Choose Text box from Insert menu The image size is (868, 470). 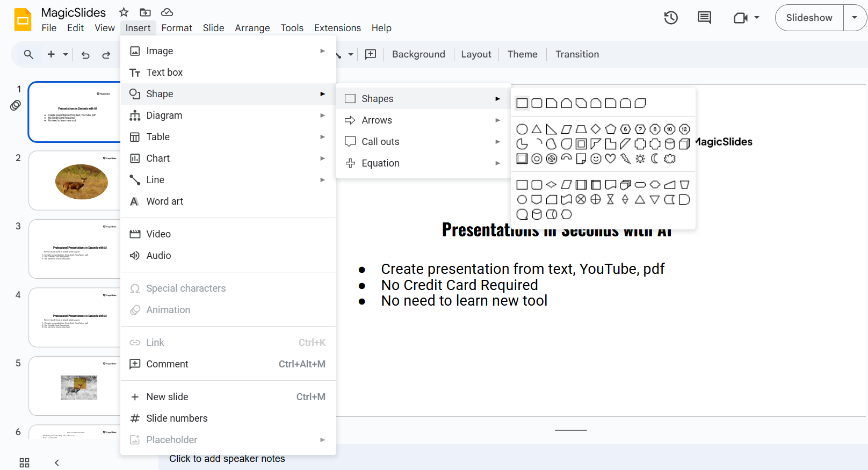click(228, 73)
